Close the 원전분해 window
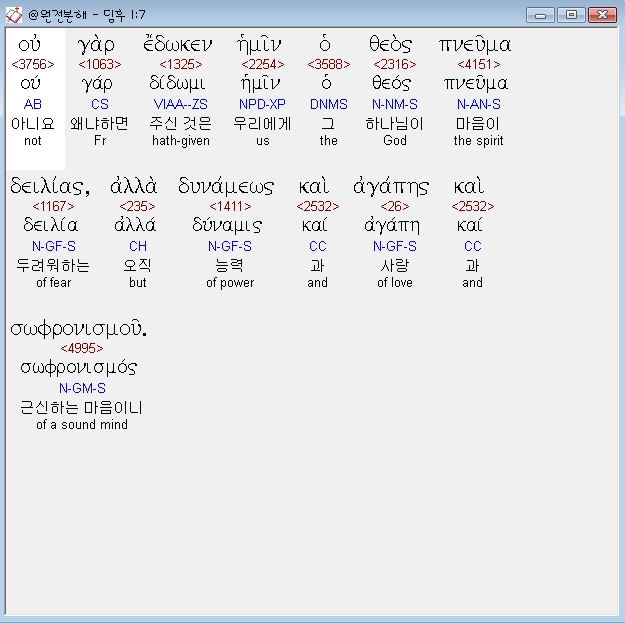 [x=602, y=15]
